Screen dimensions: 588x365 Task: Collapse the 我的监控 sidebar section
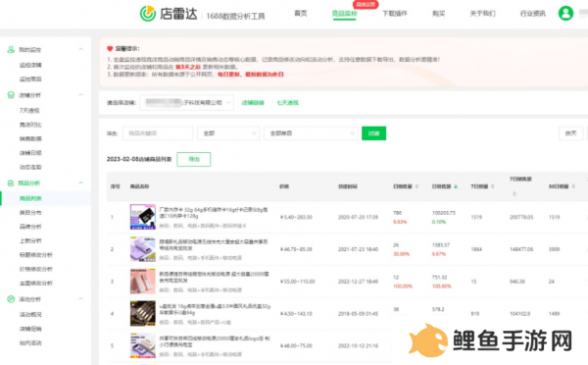coord(80,49)
